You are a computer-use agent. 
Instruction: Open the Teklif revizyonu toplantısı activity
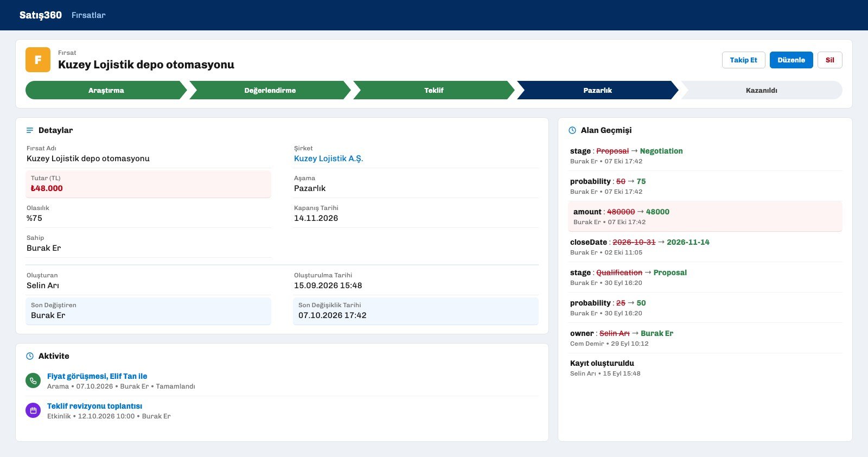coord(94,406)
